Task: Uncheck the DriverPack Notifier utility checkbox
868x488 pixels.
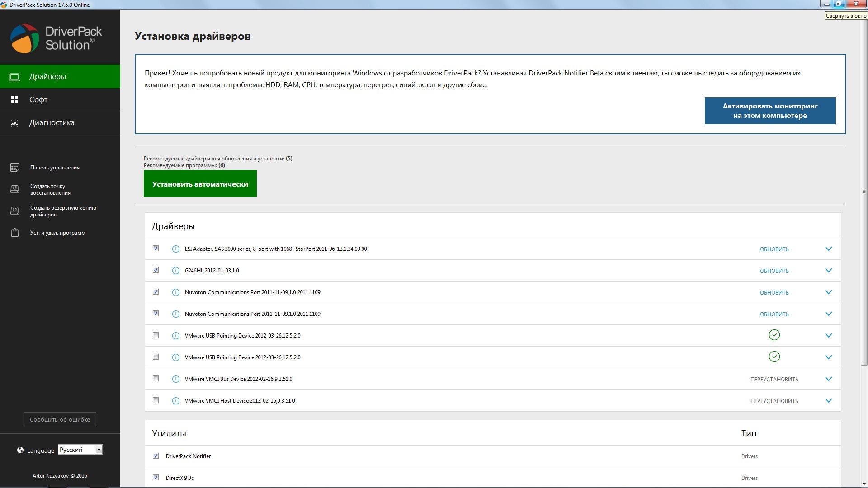Action: 156,456
